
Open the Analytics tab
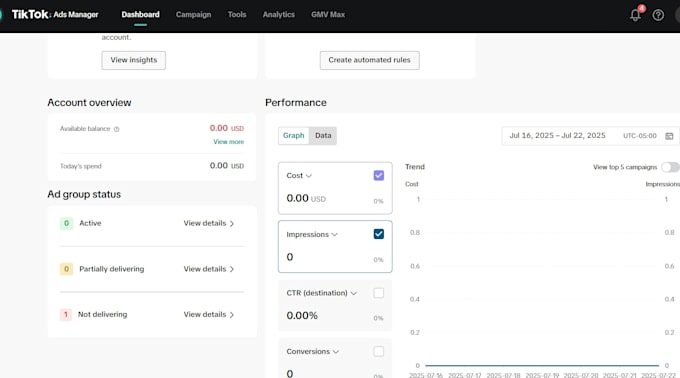[278, 14]
